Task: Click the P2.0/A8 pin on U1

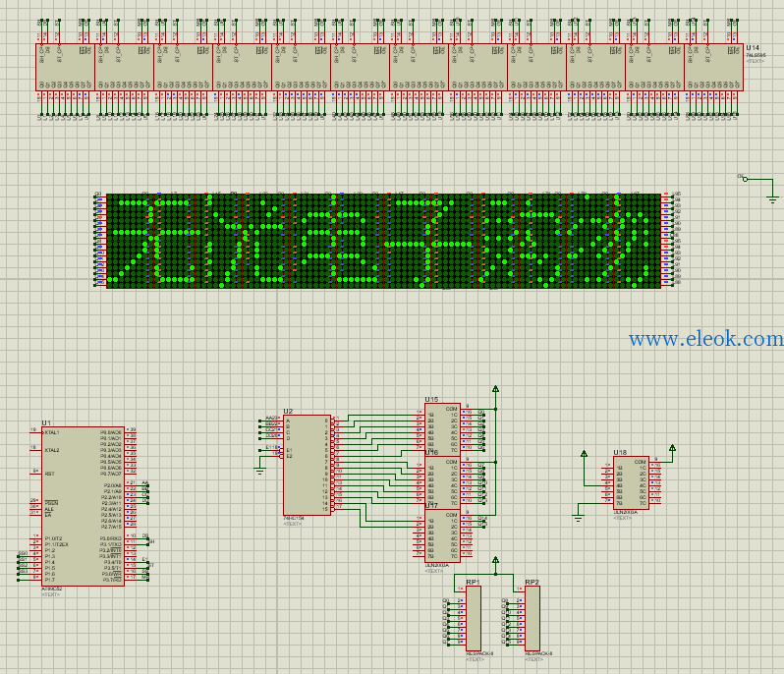Action: click(112, 485)
